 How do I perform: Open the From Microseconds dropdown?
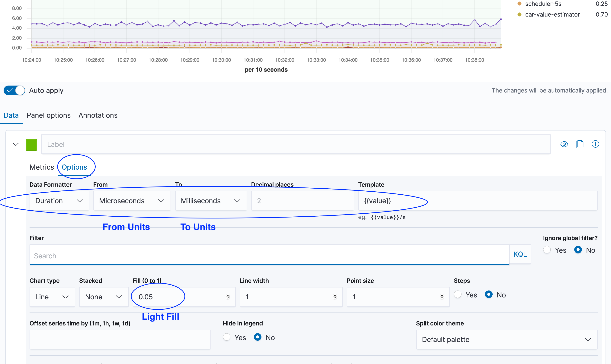click(x=132, y=201)
